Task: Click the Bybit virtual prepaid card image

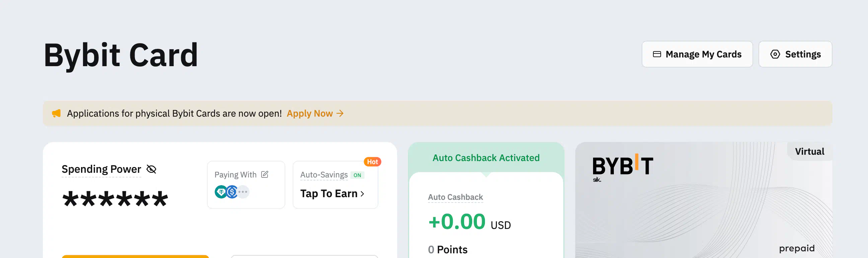Action: (704, 200)
